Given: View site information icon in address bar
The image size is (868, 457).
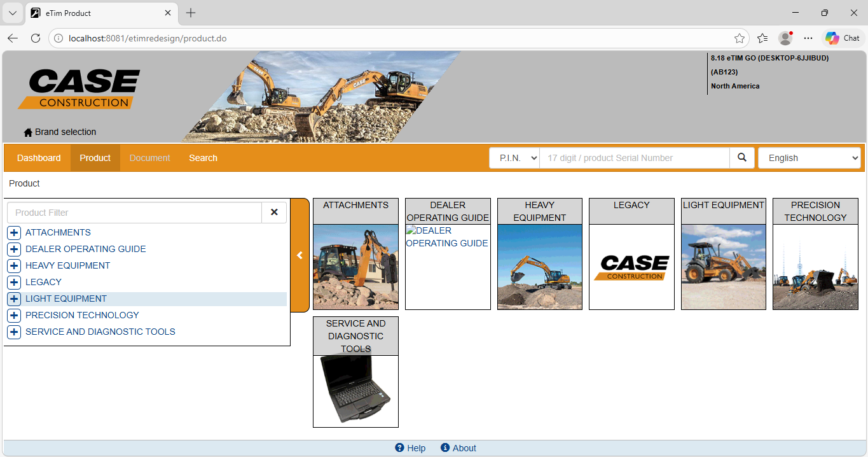Looking at the screenshot, I should pos(59,38).
